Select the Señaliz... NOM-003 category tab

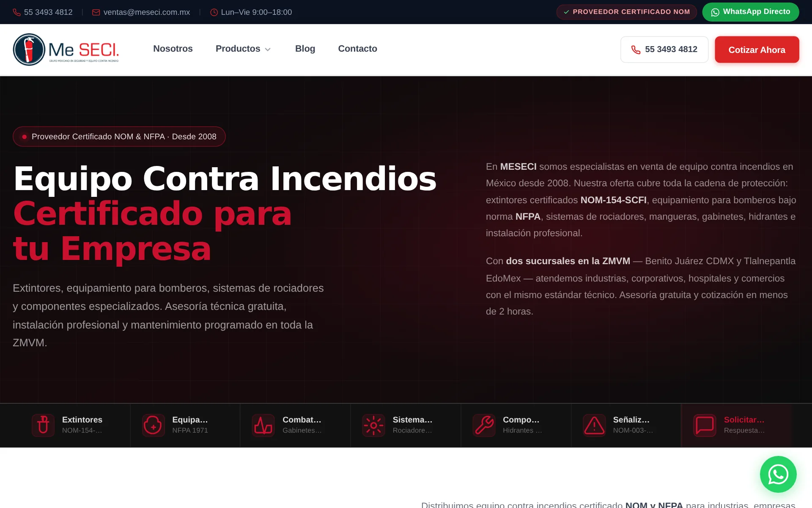(x=626, y=425)
